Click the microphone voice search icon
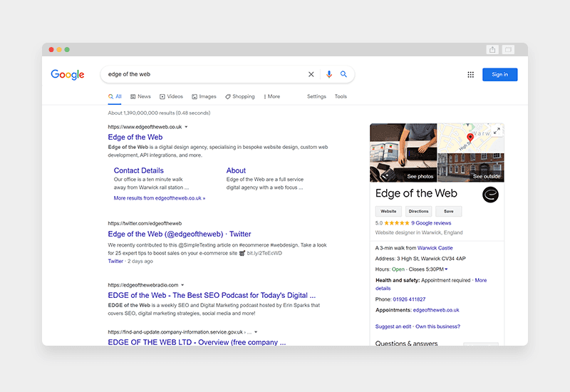The height and width of the screenshot is (392, 570). pyautogui.click(x=328, y=74)
